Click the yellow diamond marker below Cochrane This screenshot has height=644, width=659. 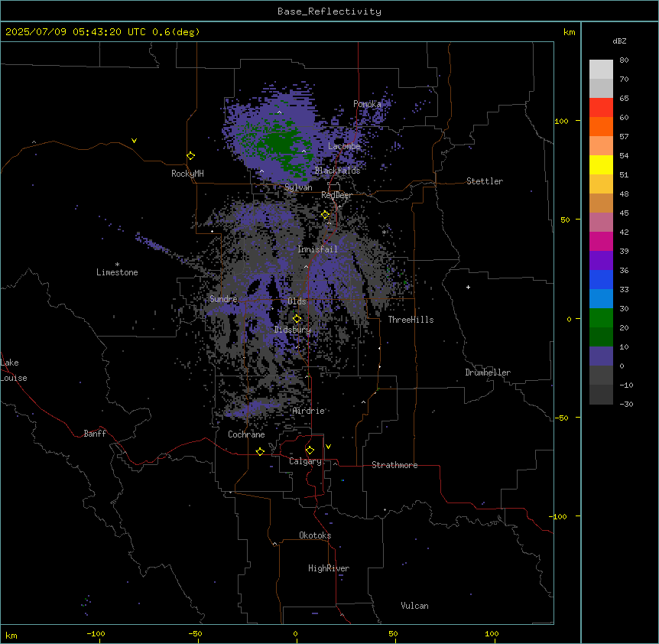pos(260,451)
